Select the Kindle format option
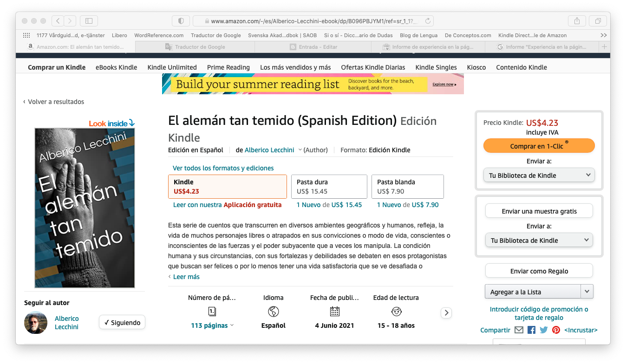 228,187
